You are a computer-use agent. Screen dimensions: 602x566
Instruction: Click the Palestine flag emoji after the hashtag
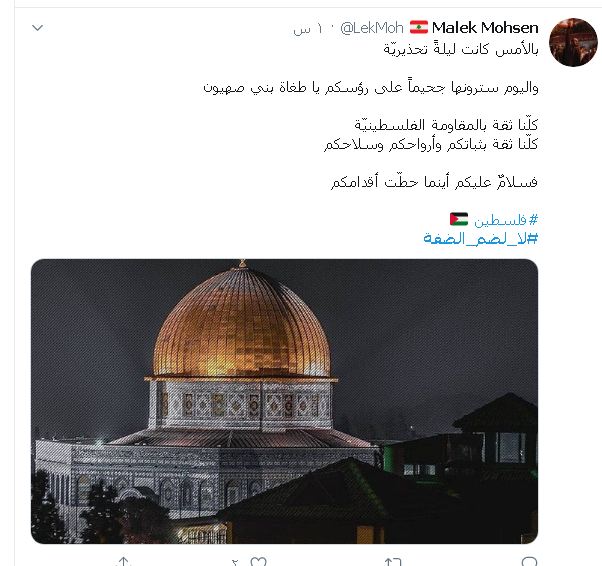459,219
